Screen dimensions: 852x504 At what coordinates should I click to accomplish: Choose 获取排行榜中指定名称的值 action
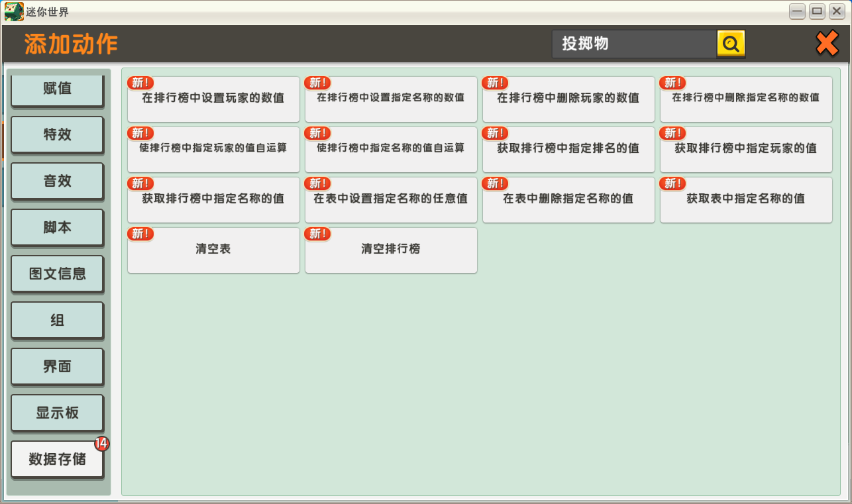[x=213, y=200]
